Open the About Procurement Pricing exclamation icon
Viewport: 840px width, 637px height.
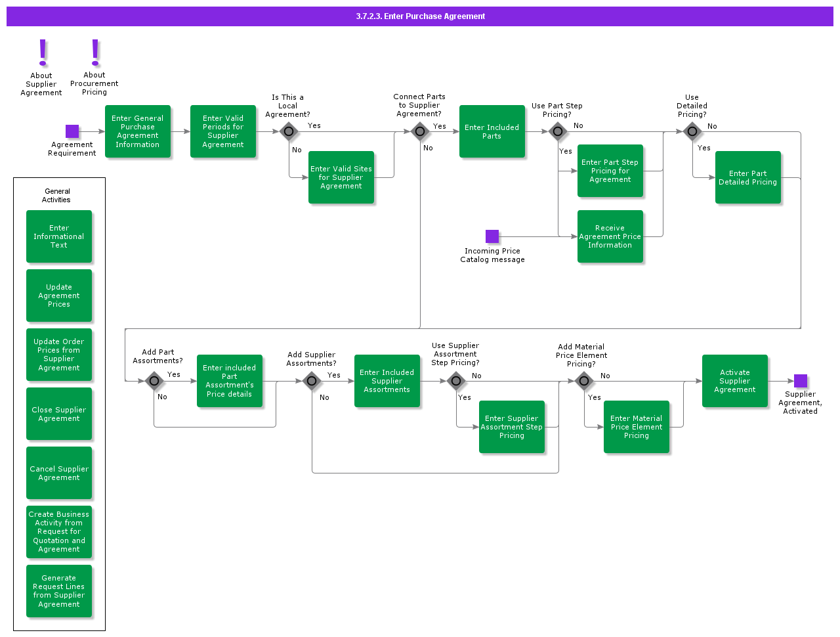pyautogui.click(x=95, y=53)
